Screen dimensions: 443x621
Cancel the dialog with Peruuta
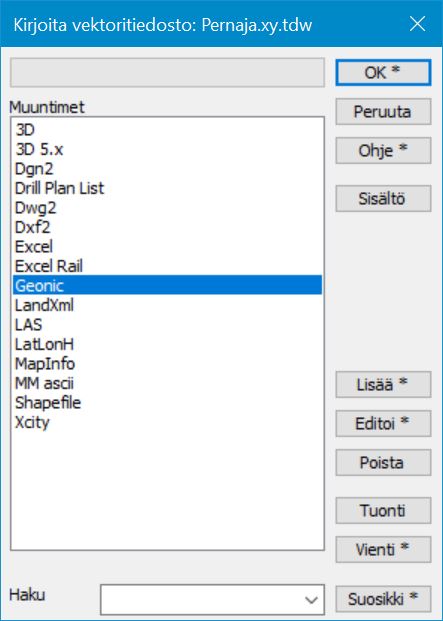pyautogui.click(x=383, y=112)
